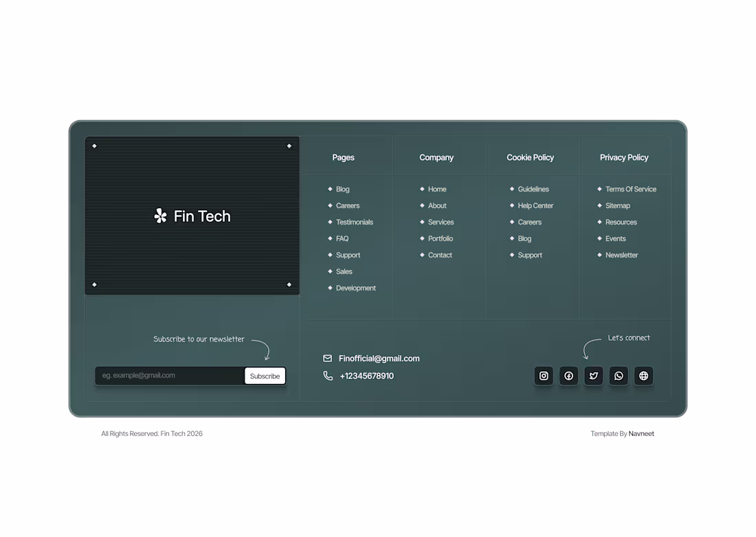The height and width of the screenshot is (537, 756).
Task: Open the Contact link
Action: [440, 255]
